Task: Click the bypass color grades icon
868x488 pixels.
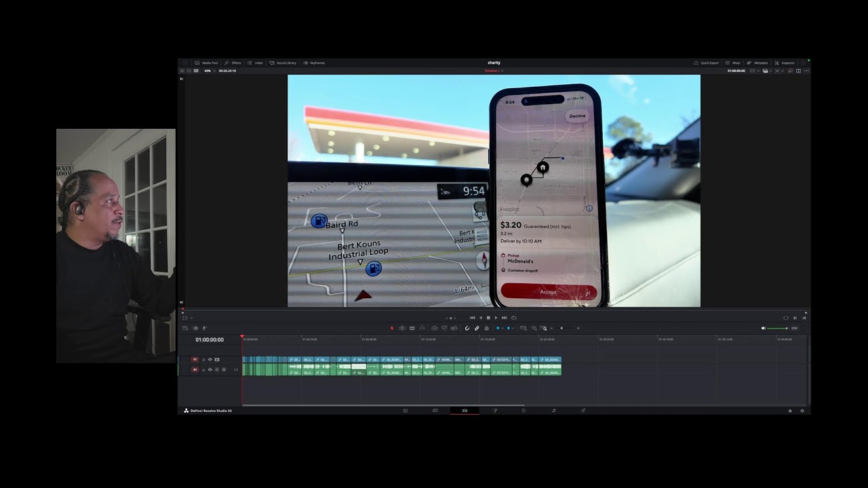Action: [x=790, y=70]
